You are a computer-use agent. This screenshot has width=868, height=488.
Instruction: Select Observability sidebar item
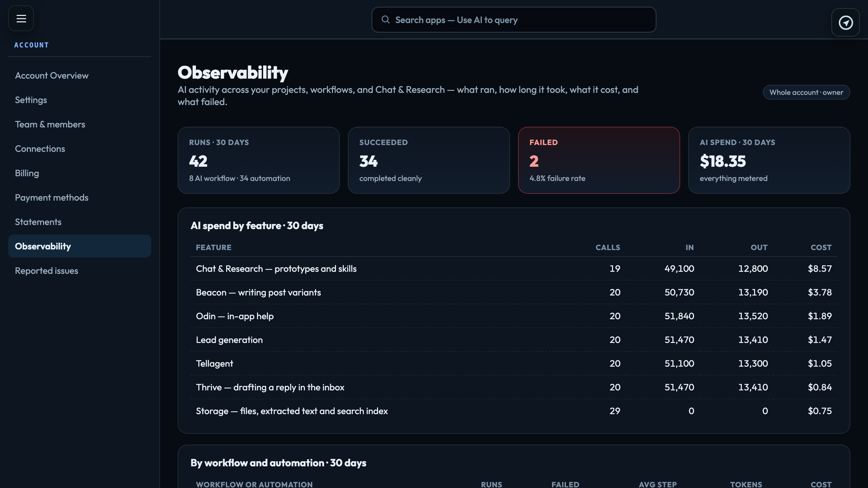coord(80,246)
